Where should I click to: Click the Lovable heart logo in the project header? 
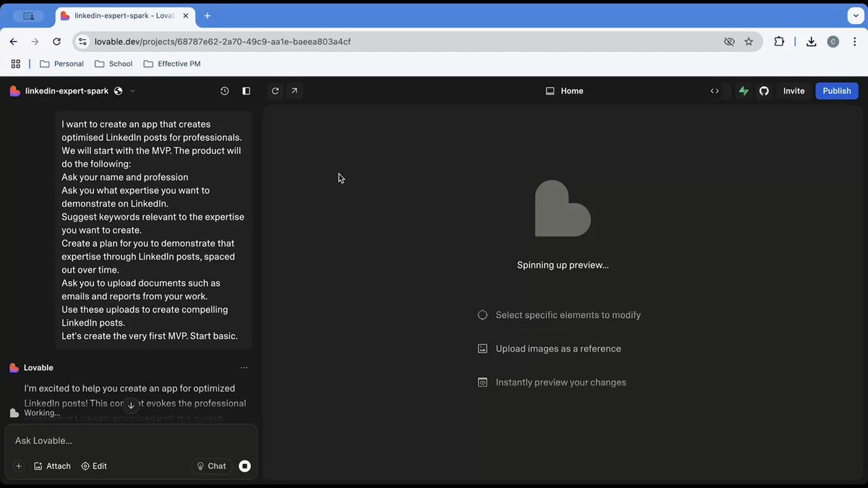pos(14,91)
